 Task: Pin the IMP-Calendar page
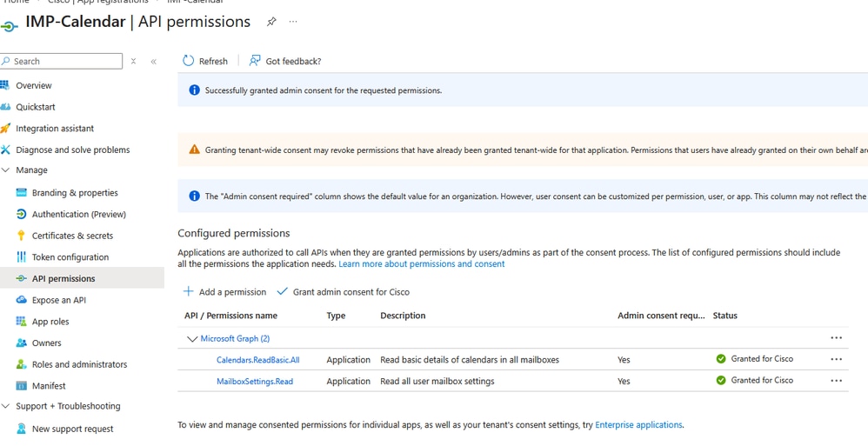point(271,22)
